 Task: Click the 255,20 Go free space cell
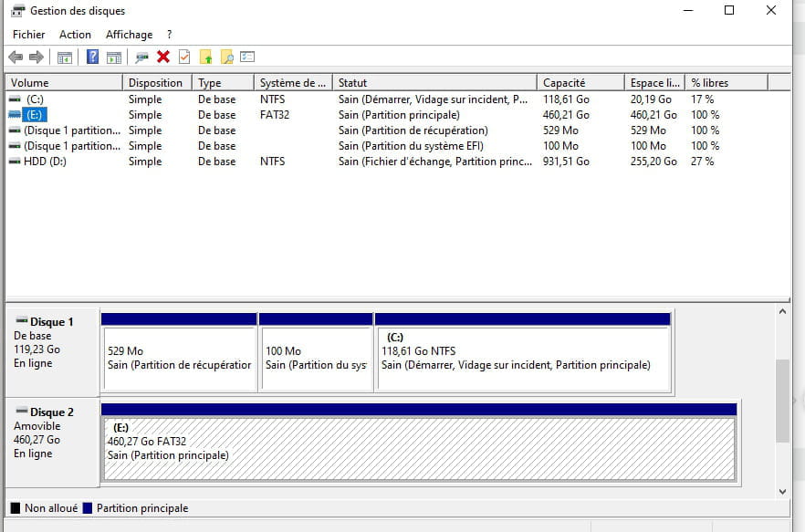(x=653, y=162)
